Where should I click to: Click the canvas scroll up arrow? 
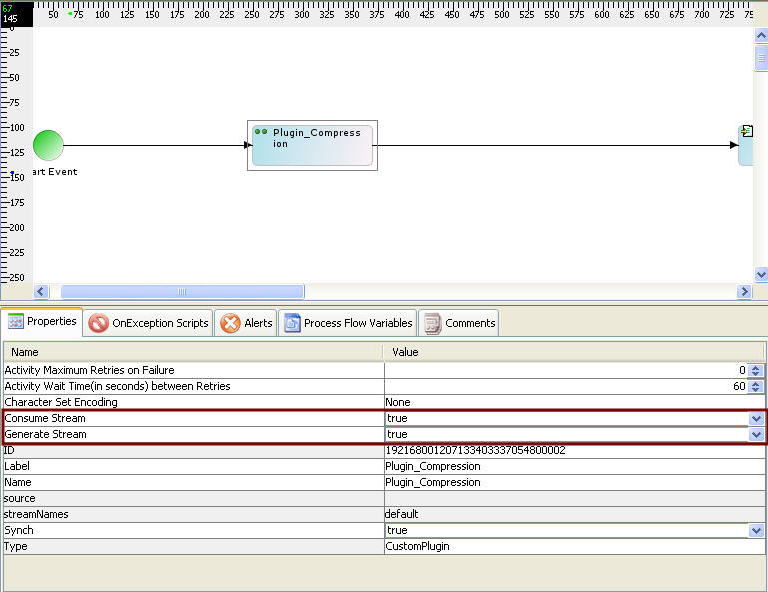pos(761,36)
